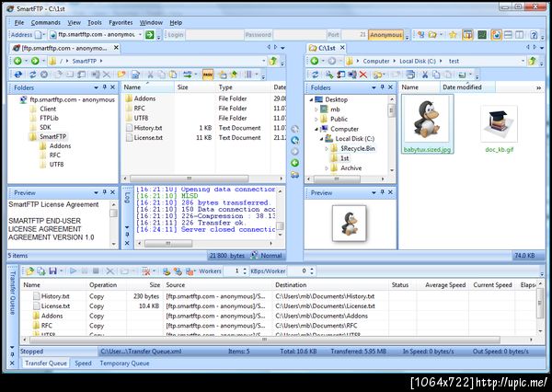The height and width of the screenshot is (392, 552).
Task: Refresh the remote file listing
Action: click(33, 75)
